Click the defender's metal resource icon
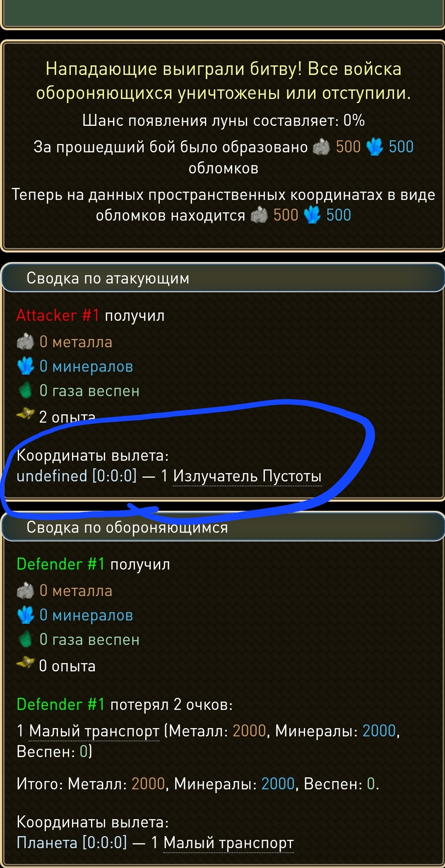 [x=25, y=591]
